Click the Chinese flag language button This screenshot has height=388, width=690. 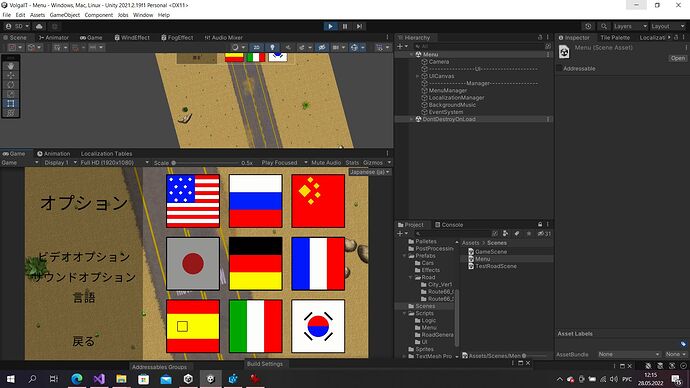pyautogui.click(x=318, y=201)
